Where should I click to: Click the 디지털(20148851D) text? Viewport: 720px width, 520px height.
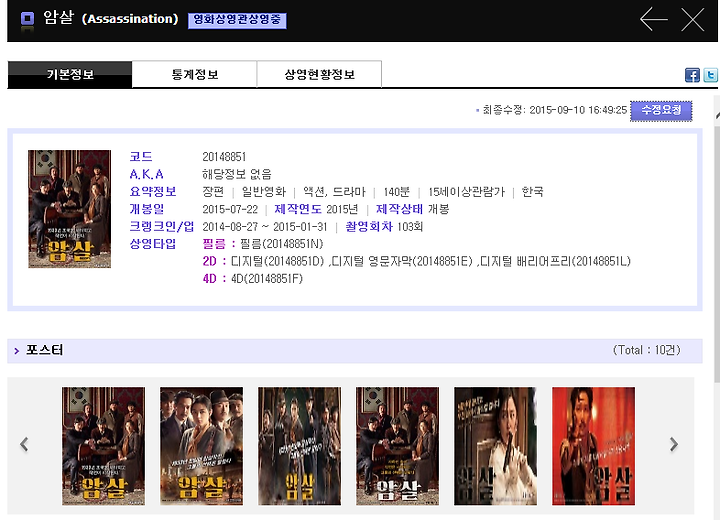[277, 261]
